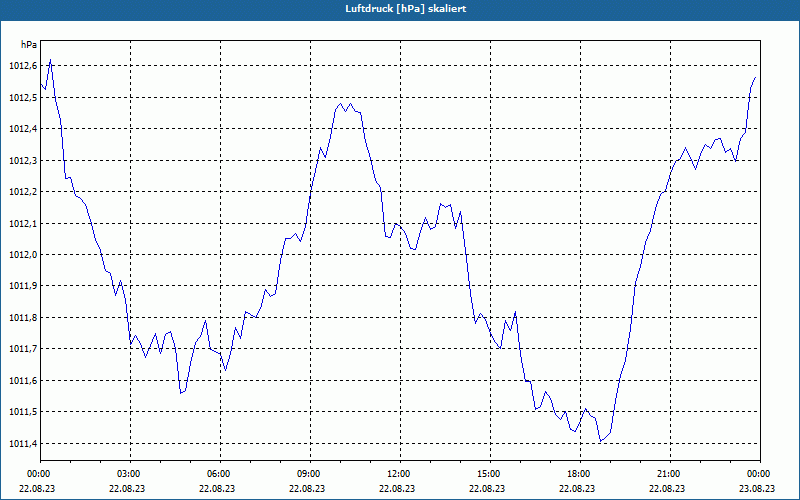800x500 pixels.
Task: Select the 1012,4 axis value
Action: coord(23,129)
